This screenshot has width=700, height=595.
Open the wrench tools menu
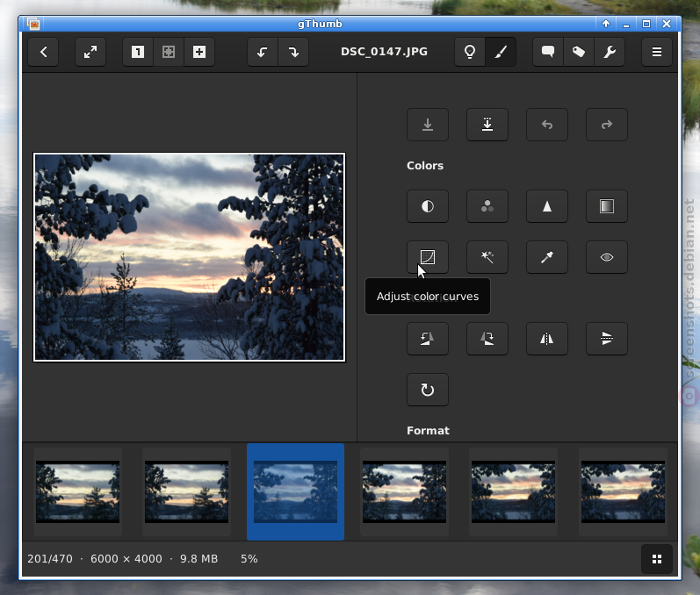click(x=610, y=52)
